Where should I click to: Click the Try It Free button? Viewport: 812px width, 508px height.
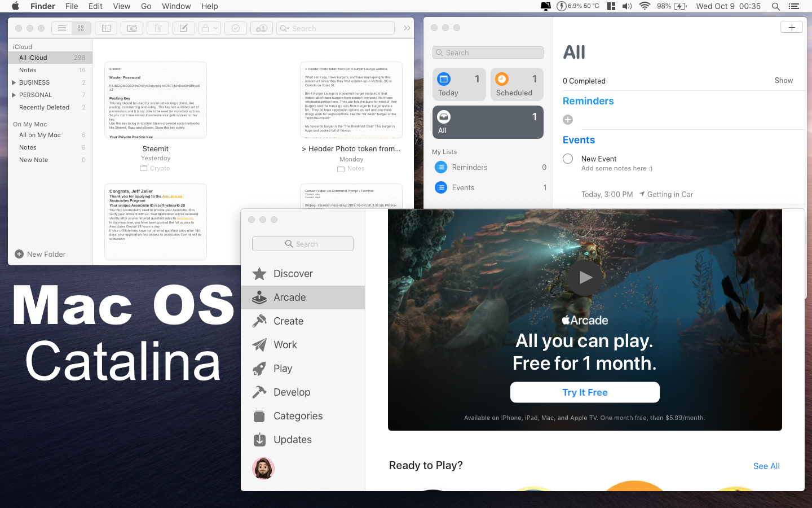point(585,392)
